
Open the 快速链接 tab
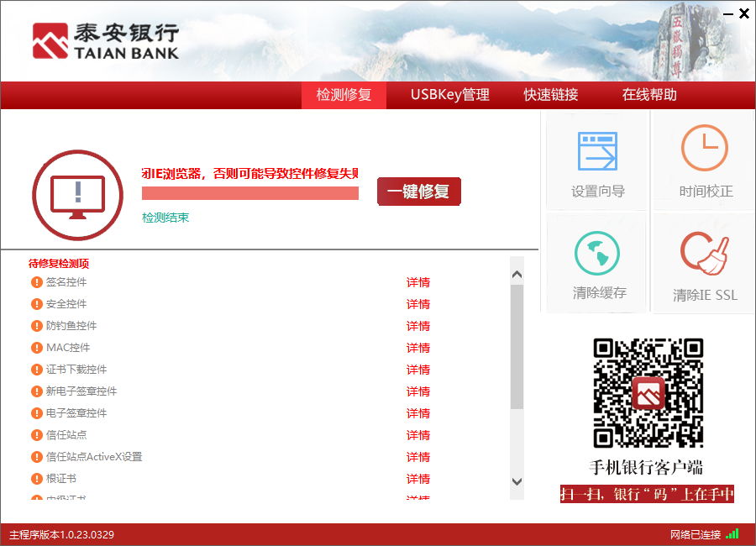click(551, 95)
